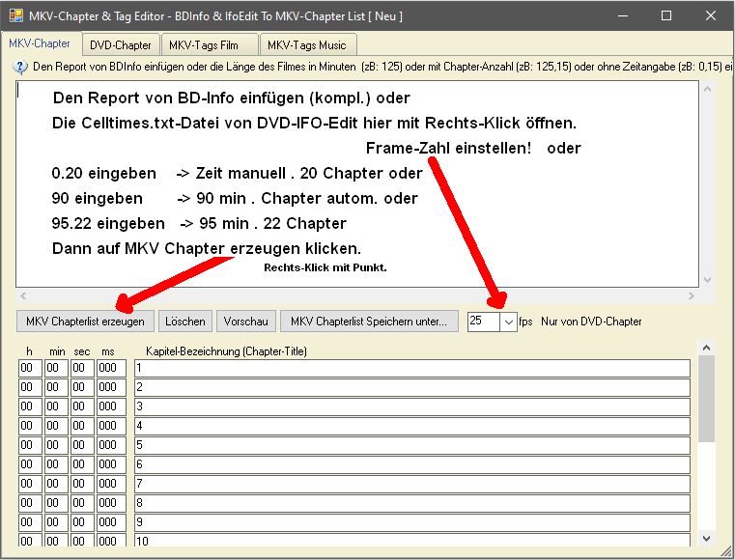Click chapter list scrollbar down arrow

coord(706,539)
